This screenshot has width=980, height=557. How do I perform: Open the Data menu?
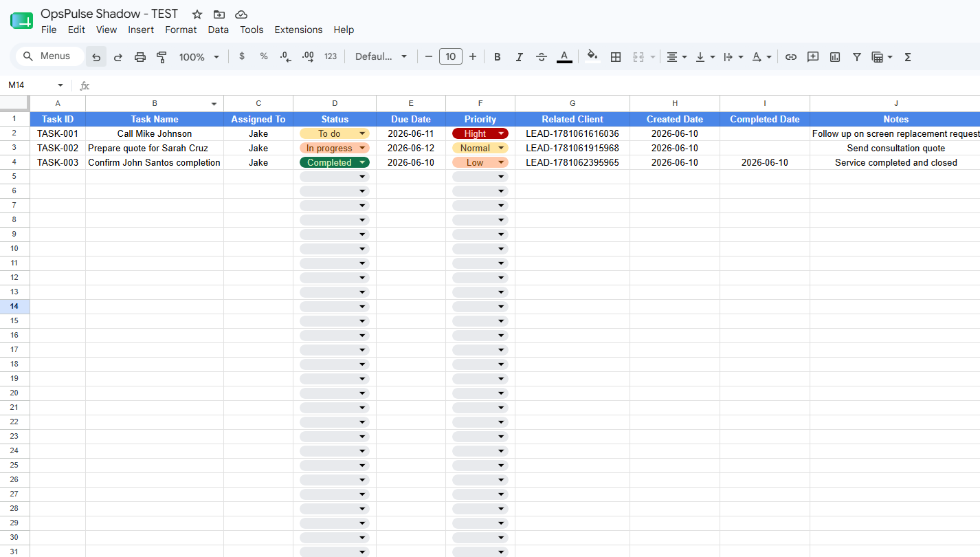pos(218,30)
